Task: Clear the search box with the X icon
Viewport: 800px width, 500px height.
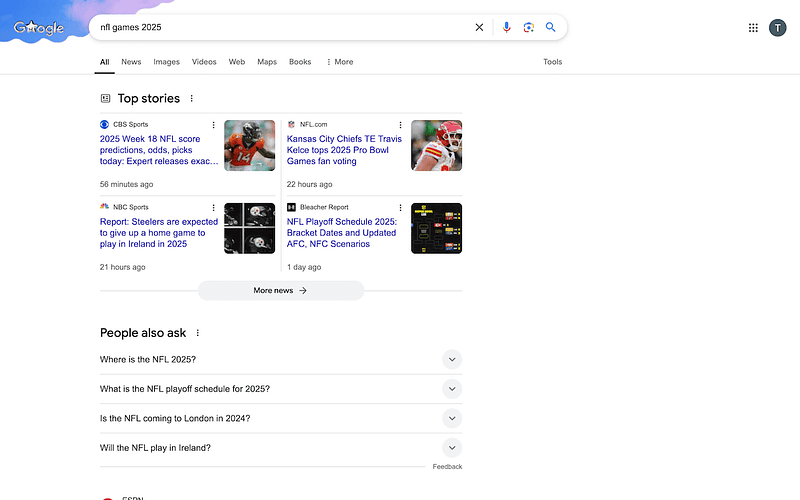Action: [479, 28]
